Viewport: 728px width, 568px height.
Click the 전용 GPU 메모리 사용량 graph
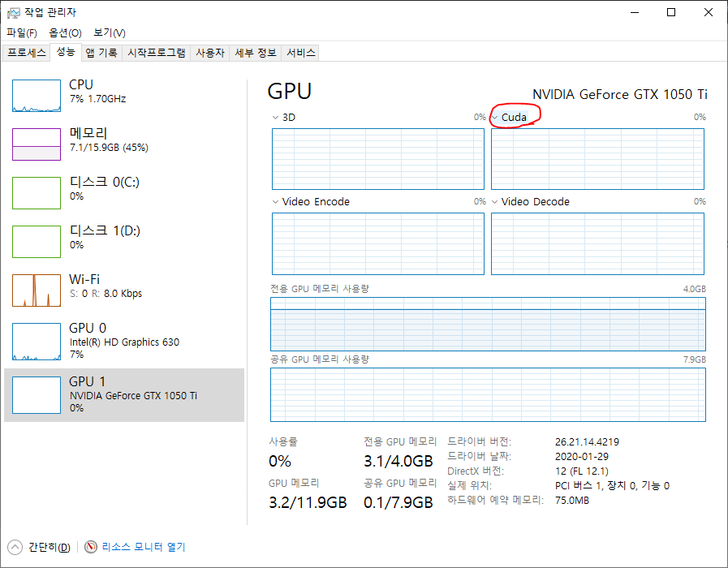pos(488,324)
